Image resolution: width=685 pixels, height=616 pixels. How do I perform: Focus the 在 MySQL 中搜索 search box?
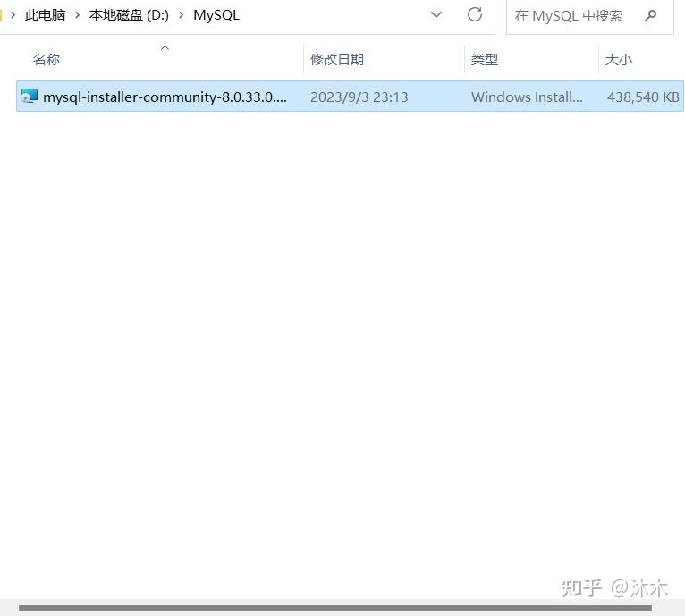pos(577,16)
